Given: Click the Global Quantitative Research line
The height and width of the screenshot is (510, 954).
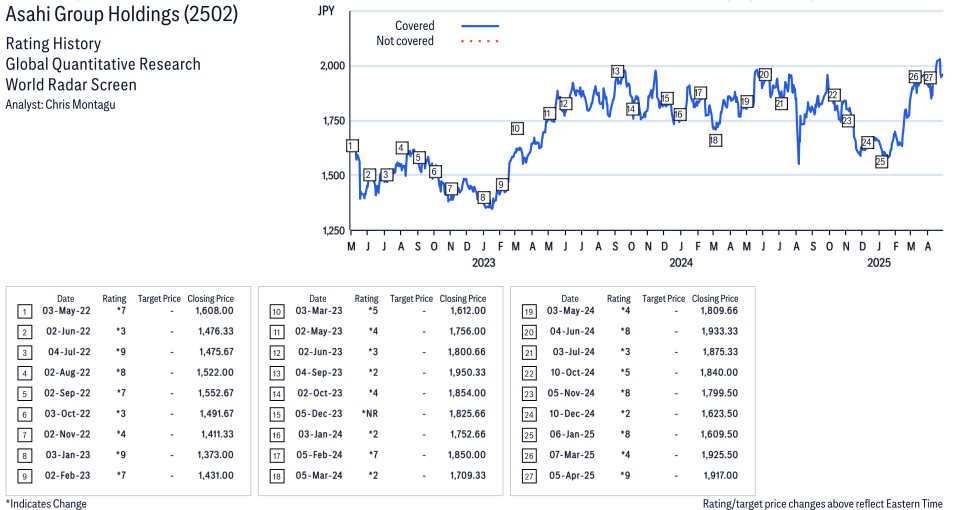Looking at the screenshot, I should click(103, 64).
